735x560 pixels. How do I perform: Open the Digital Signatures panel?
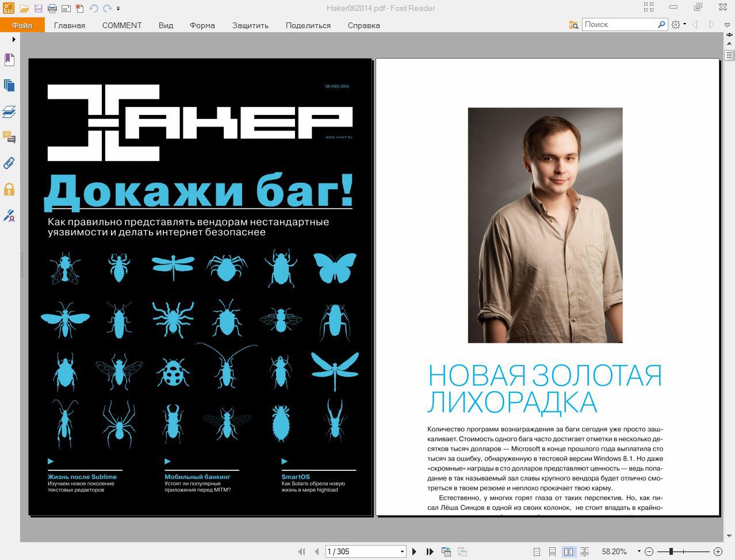click(9, 216)
